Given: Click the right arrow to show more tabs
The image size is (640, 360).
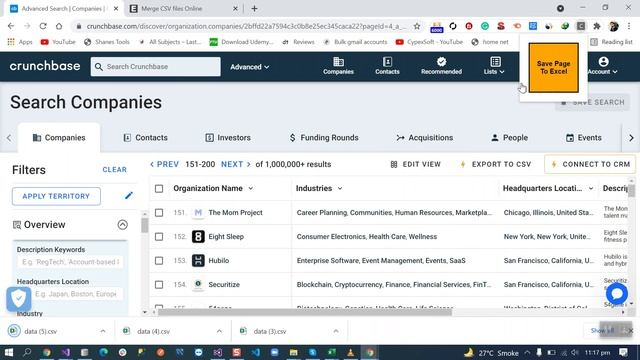Looking at the screenshot, I should click(631, 138).
